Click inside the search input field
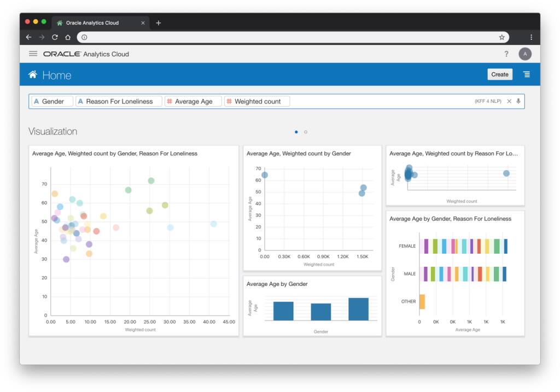The width and height of the screenshot is (560, 392). click(x=355, y=101)
